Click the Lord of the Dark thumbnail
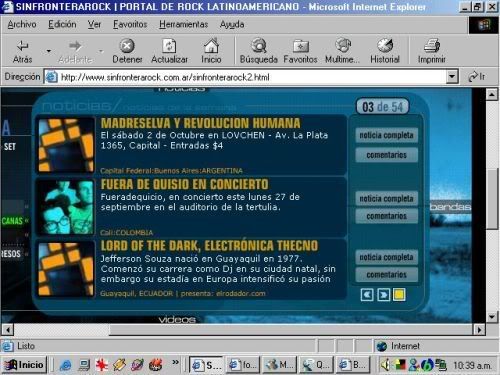Image resolution: width=500 pixels, height=375 pixels. [66, 269]
